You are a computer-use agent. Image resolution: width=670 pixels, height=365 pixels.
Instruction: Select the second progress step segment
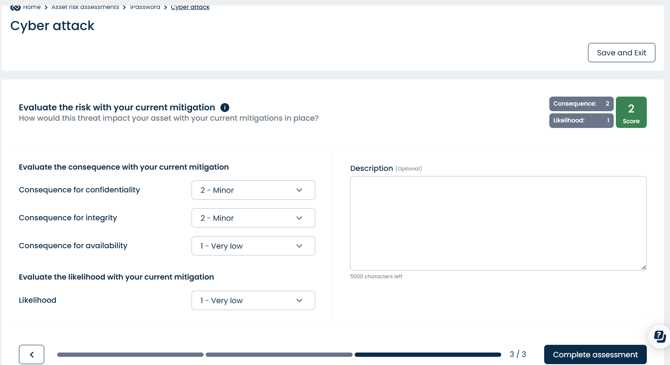point(279,354)
